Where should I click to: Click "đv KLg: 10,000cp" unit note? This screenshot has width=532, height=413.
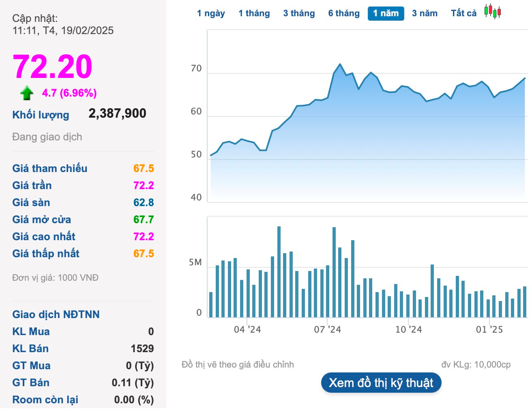click(x=476, y=365)
